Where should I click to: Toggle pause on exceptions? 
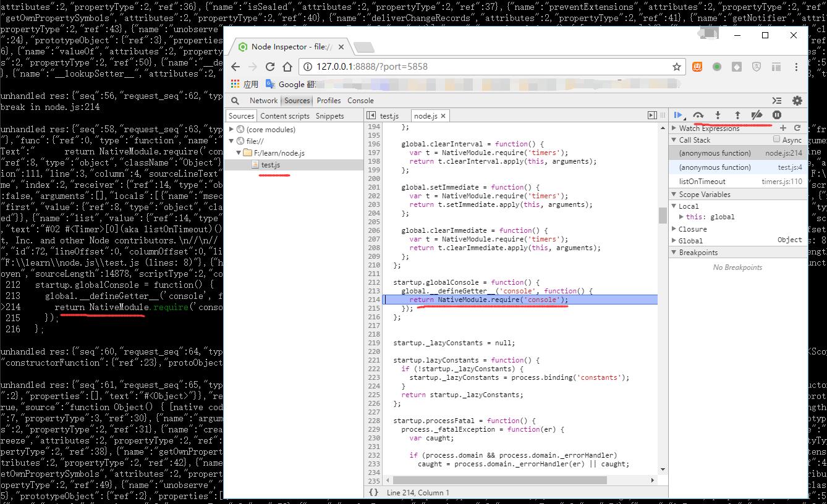pos(777,115)
